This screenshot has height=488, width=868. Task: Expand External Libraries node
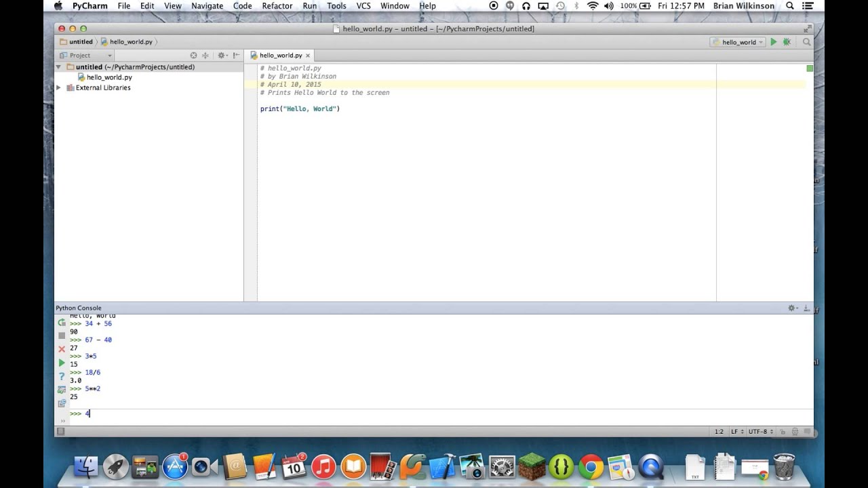59,87
